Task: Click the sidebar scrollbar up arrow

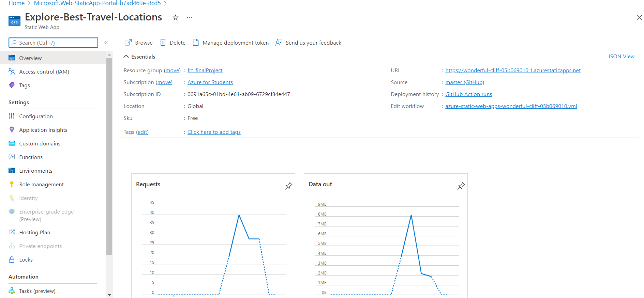Action: pyautogui.click(x=109, y=54)
